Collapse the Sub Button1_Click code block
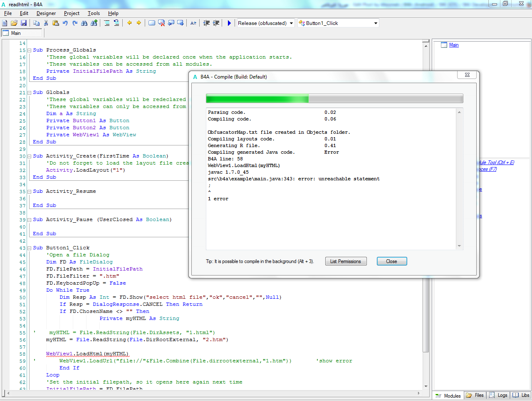Screen dimensions: 532x401 click(x=30, y=248)
